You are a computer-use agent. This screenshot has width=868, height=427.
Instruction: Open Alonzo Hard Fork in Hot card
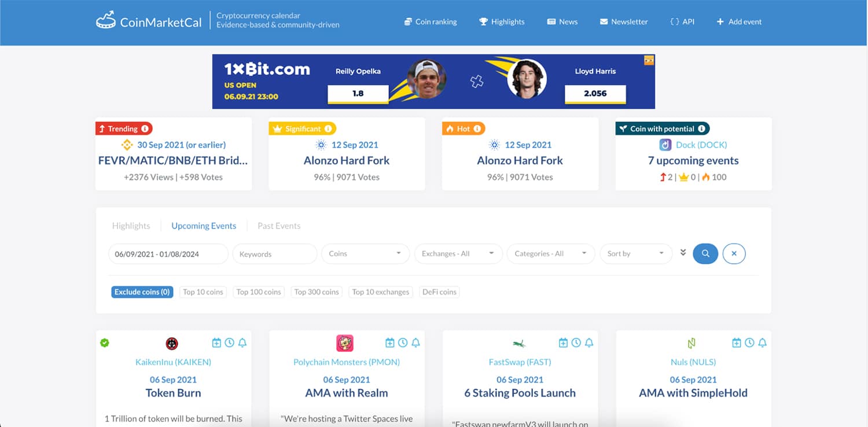click(520, 160)
